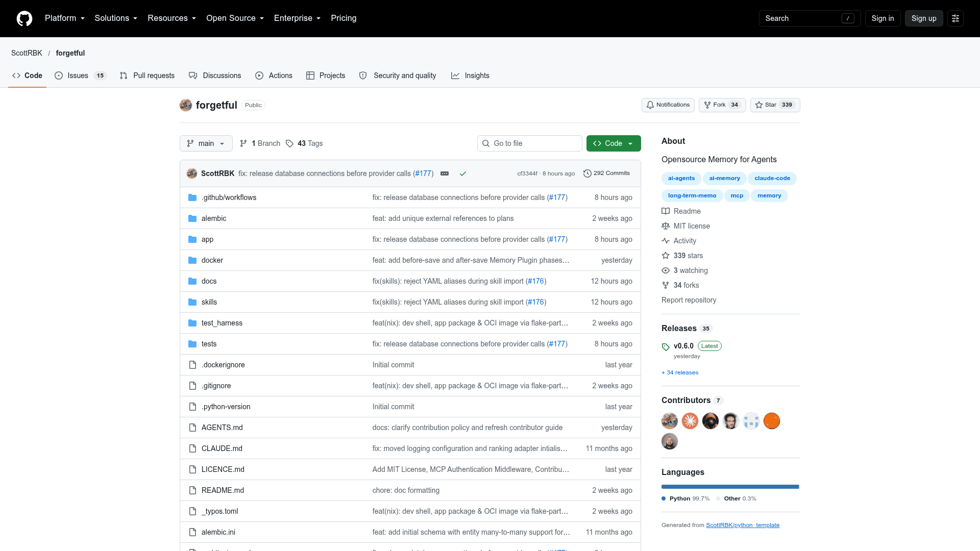Expand the Open Source menu

click(235, 18)
